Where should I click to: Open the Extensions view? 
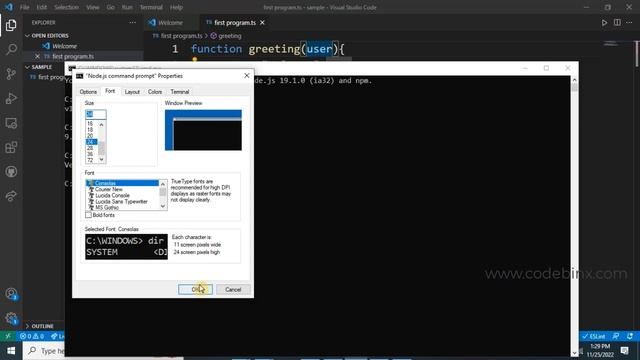(x=11, y=147)
